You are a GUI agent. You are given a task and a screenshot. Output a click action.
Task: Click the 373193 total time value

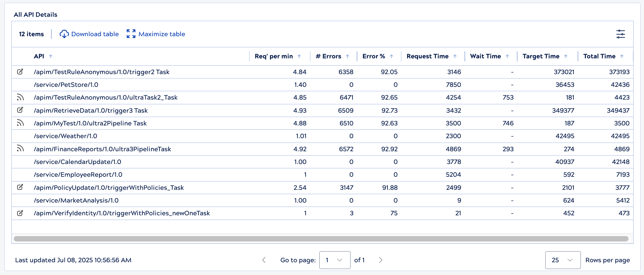click(x=619, y=72)
